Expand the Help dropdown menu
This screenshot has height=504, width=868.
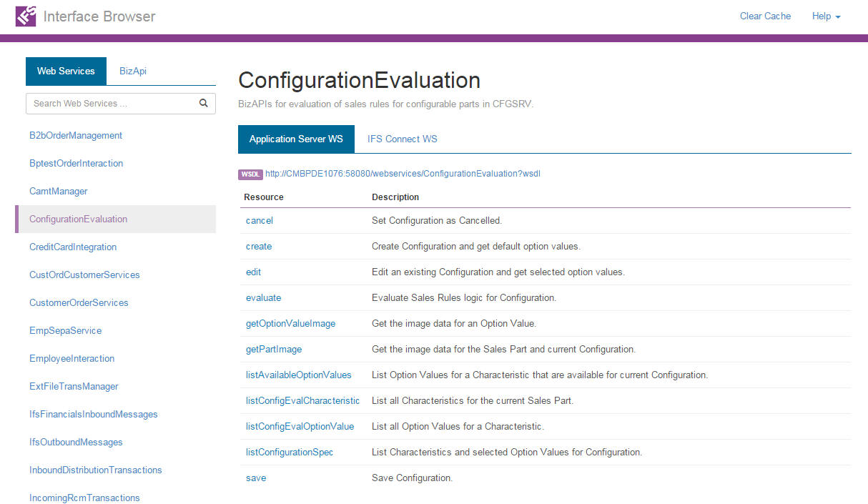826,16
